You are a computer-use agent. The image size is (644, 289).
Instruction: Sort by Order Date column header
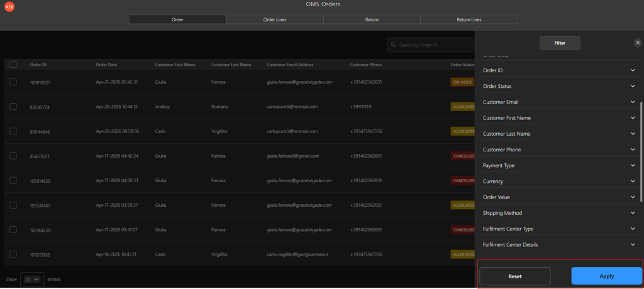pyautogui.click(x=106, y=65)
